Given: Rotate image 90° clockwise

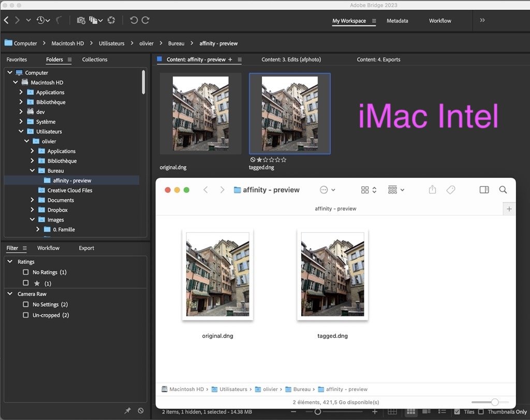Looking at the screenshot, I should coord(145,20).
